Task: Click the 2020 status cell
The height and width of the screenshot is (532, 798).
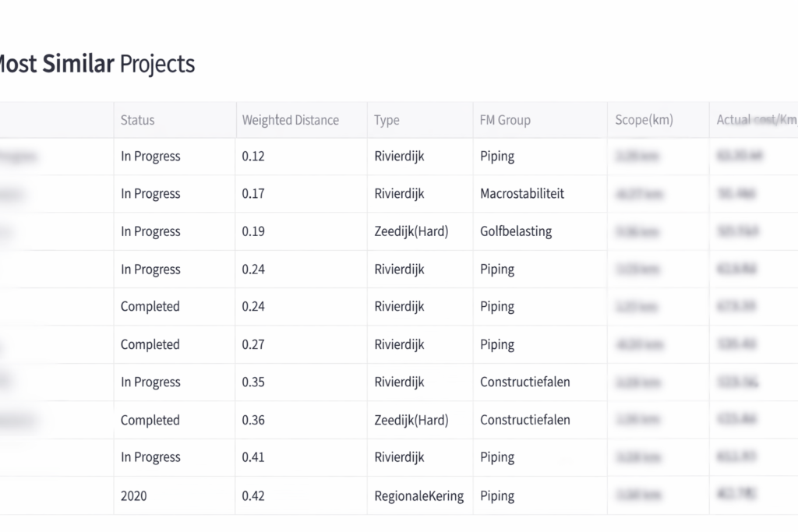Action: point(134,495)
